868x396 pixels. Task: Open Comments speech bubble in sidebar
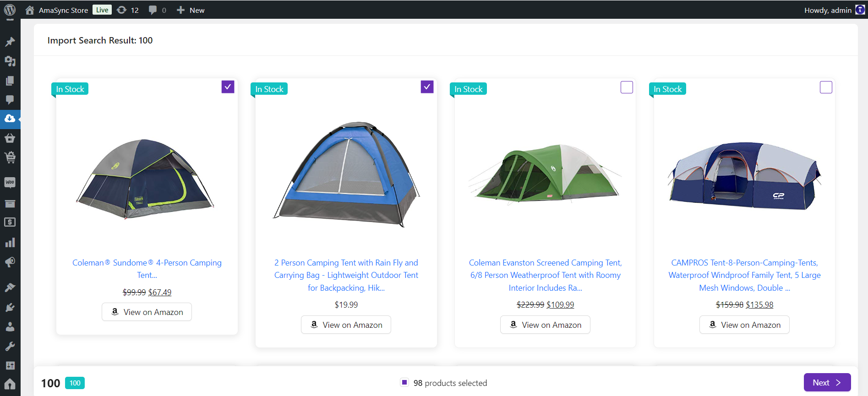(x=10, y=100)
